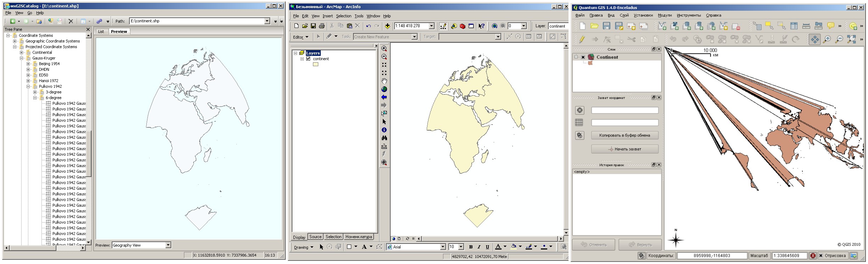Click the Full Extent globe in ArcMap

tap(384, 89)
